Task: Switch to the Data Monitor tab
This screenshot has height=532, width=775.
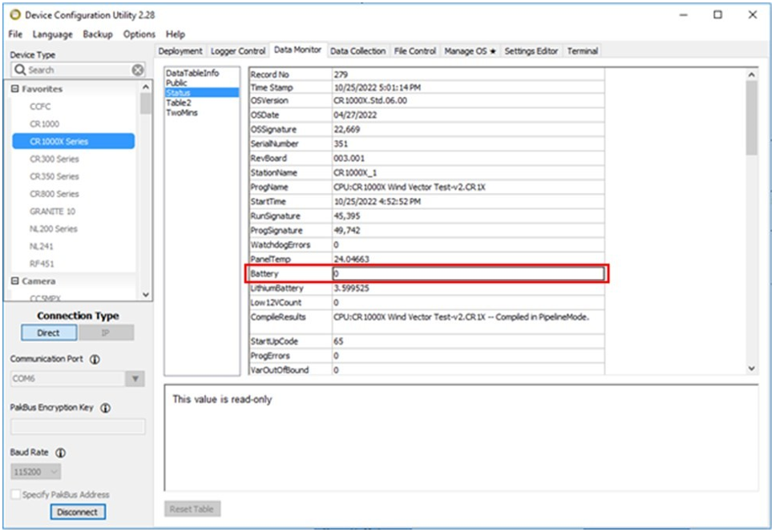Action: pos(297,50)
